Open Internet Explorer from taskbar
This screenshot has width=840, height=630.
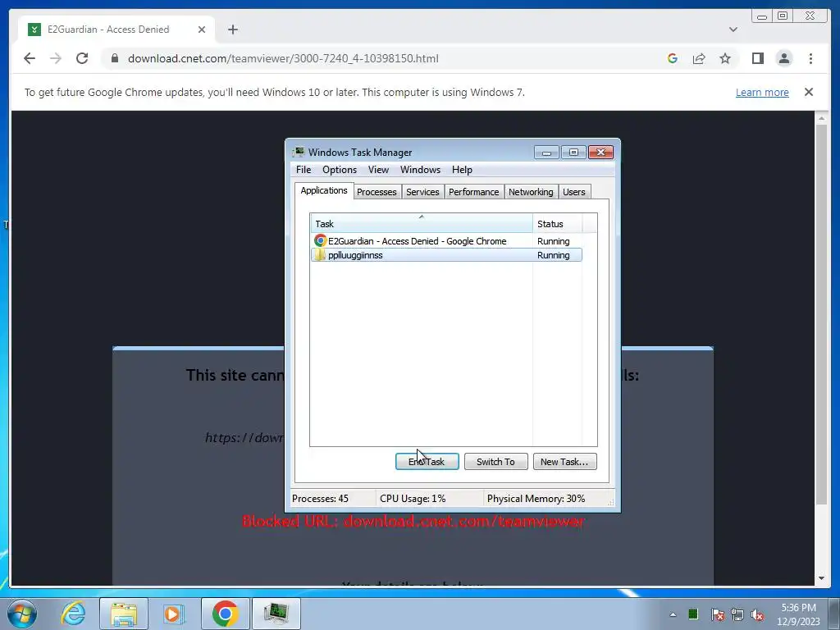pyautogui.click(x=73, y=614)
